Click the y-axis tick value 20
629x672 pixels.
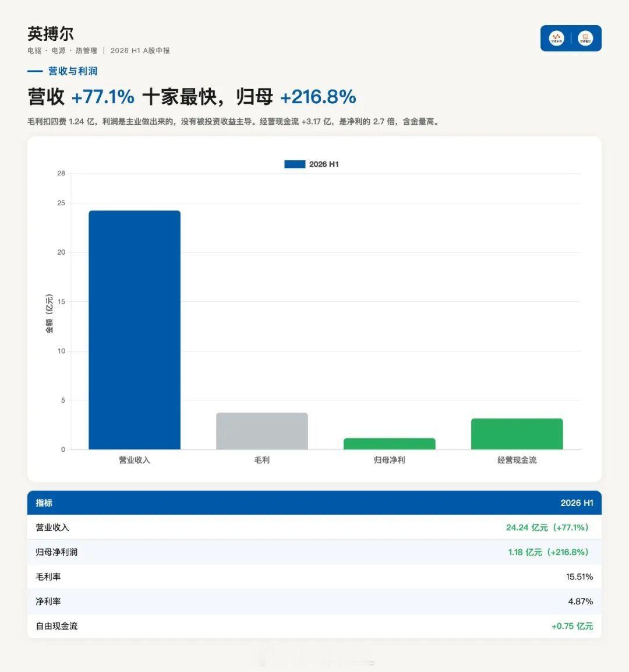pos(61,252)
